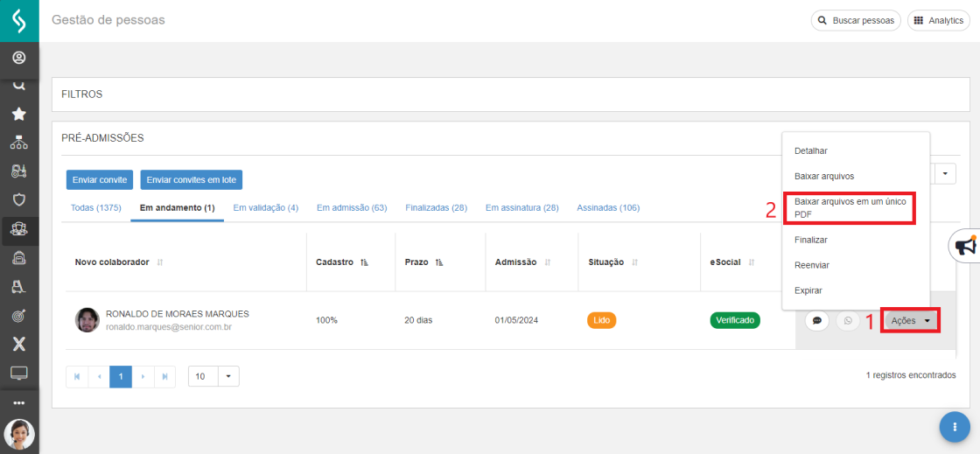The width and height of the screenshot is (980, 454).
Task: Click the shield icon in sidebar
Action: coord(18,199)
